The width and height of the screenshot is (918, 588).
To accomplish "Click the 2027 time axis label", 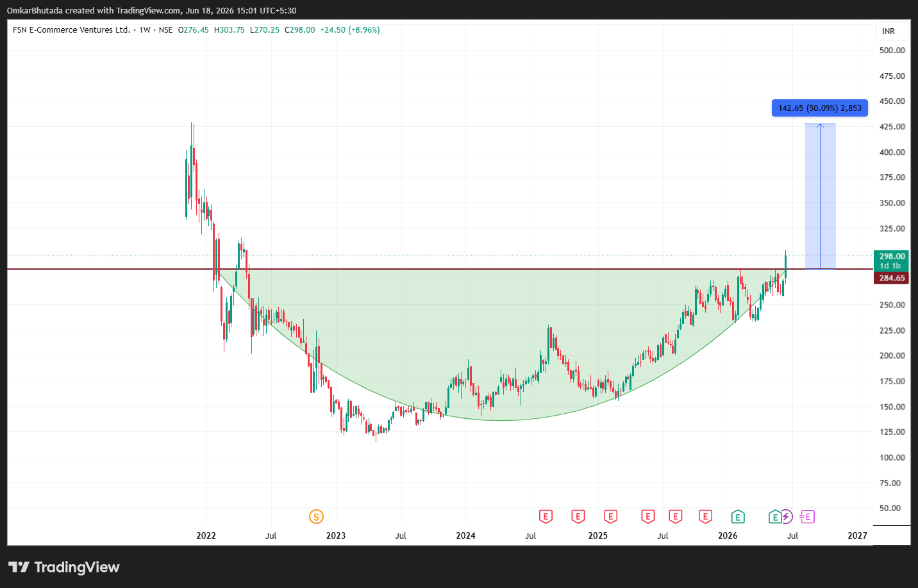I will coord(857,535).
